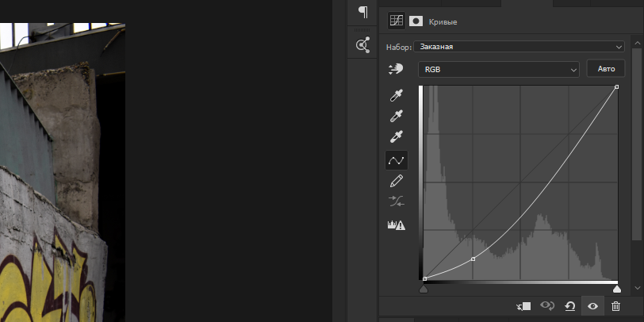
Task: Clip adjustment to layer below
Action: (x=523, y=306)
